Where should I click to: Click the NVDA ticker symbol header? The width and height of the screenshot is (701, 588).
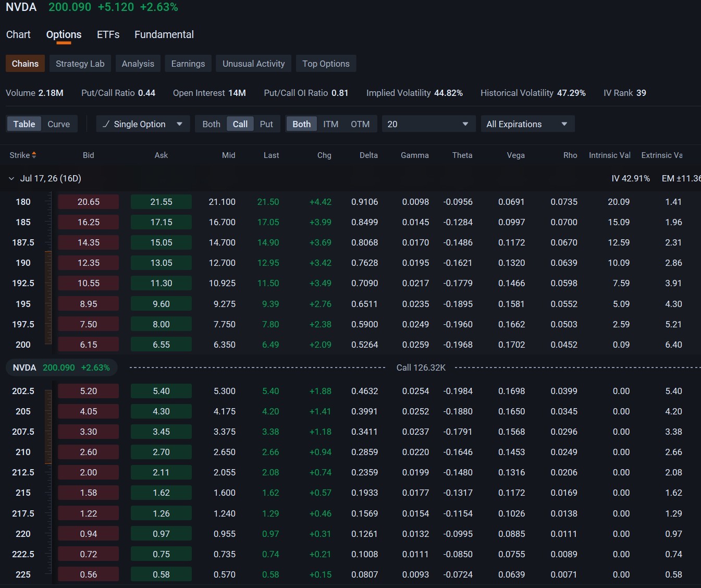click(21, 7)
